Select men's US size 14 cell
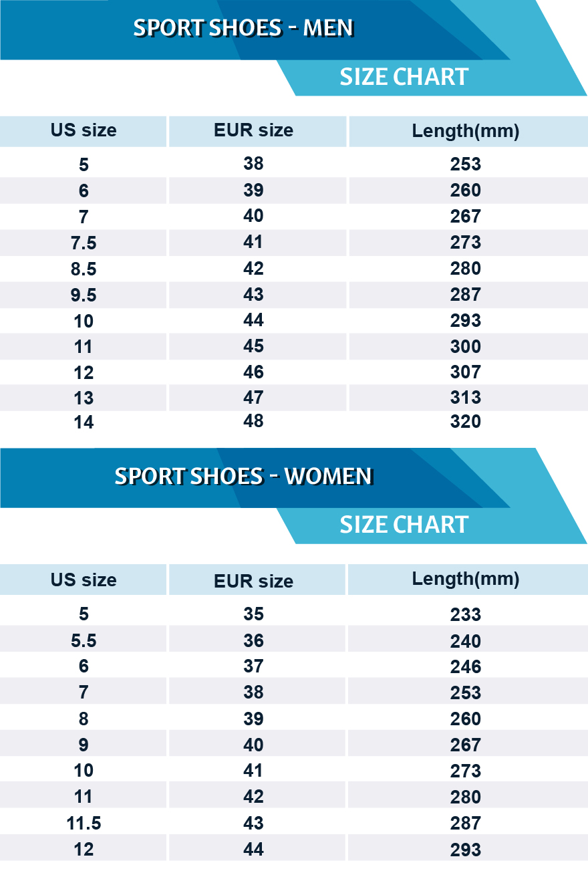The width and height of the screenshot is (588, 881). pos(84,422)
